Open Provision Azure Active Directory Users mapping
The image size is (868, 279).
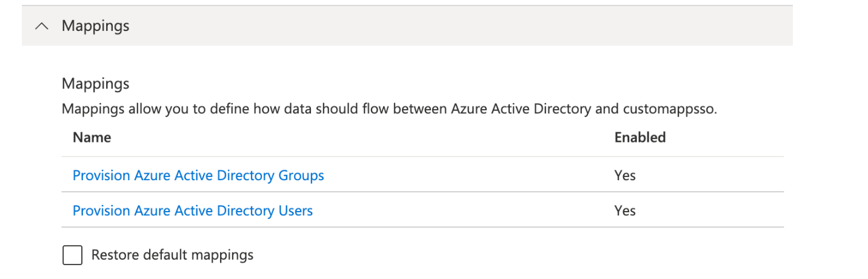point(193,210)
